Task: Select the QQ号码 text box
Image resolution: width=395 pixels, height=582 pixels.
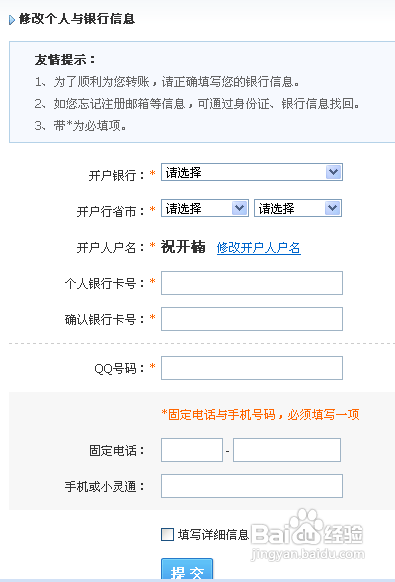Action: 252,368
